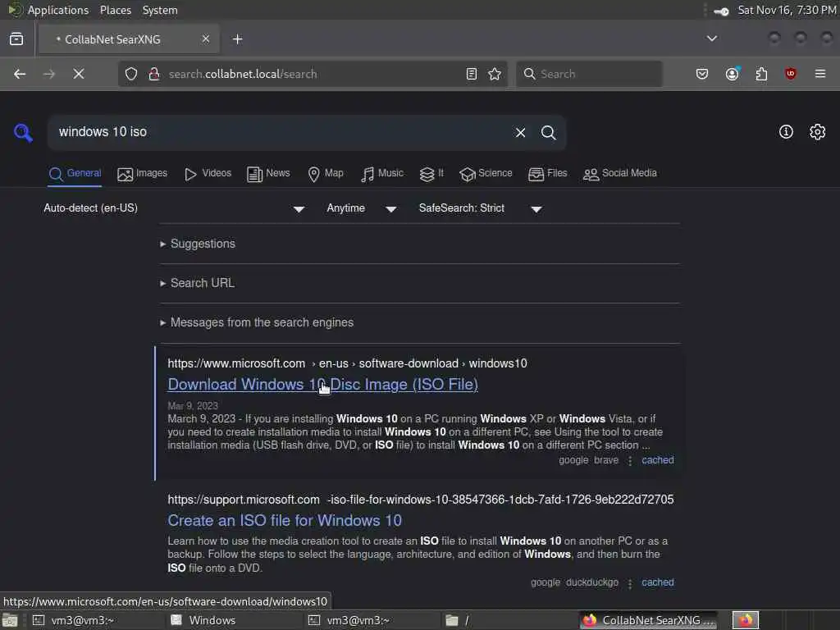
Task: Stop loading the page
Action: (79, 74)
